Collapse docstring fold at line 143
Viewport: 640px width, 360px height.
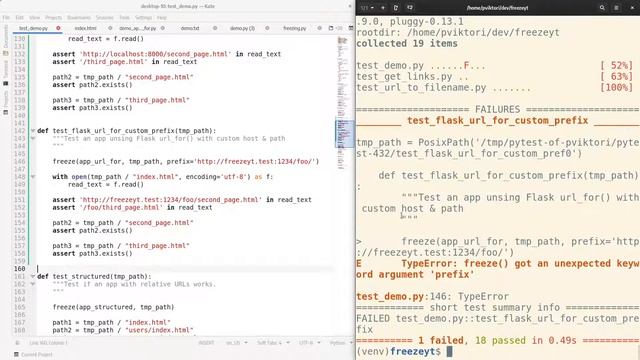click(33, 138)
